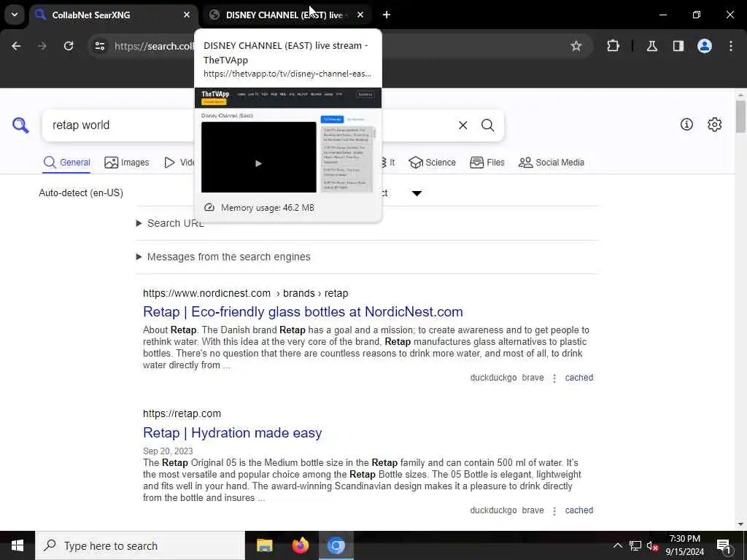This screenshot has width=747, height=560.
Task: Click the SearXNG logo magnifier
Action: pos(20,125)
